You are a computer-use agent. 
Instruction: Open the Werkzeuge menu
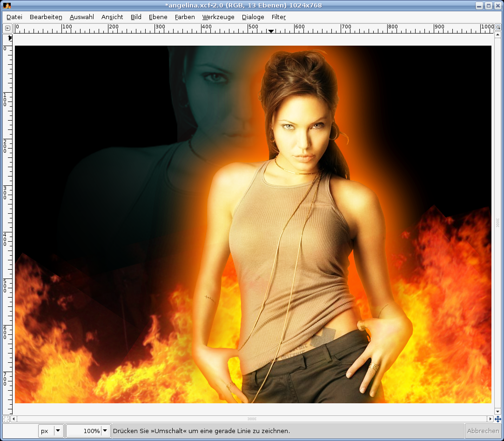218,17
